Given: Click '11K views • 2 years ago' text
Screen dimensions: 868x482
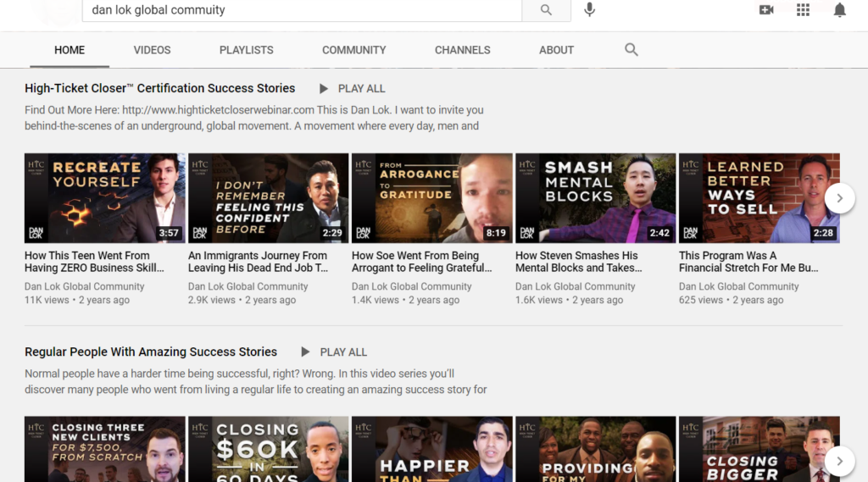Looking at the screenshot, I should click(x=77, y=300).
